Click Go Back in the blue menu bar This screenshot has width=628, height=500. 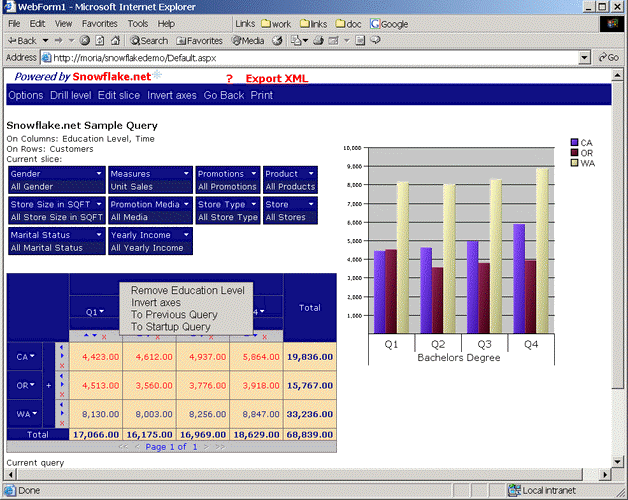[223, 95]
